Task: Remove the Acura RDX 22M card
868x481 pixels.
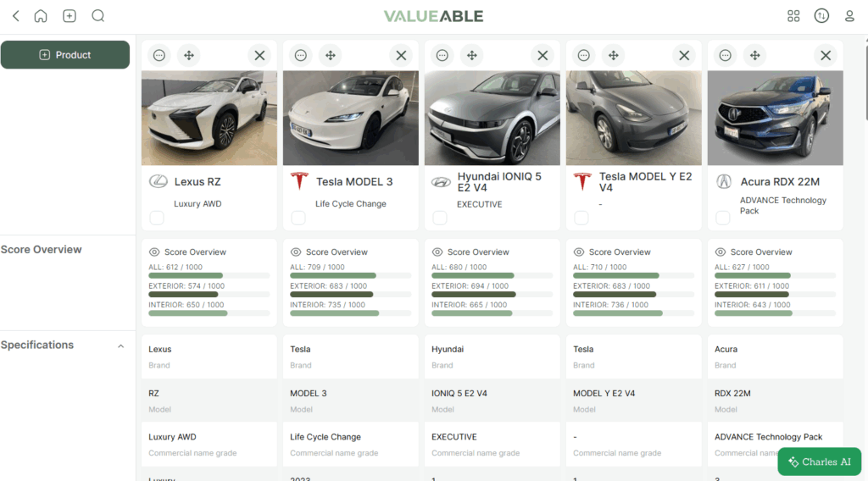Action: pyautogui.click(x=826, y=55)
